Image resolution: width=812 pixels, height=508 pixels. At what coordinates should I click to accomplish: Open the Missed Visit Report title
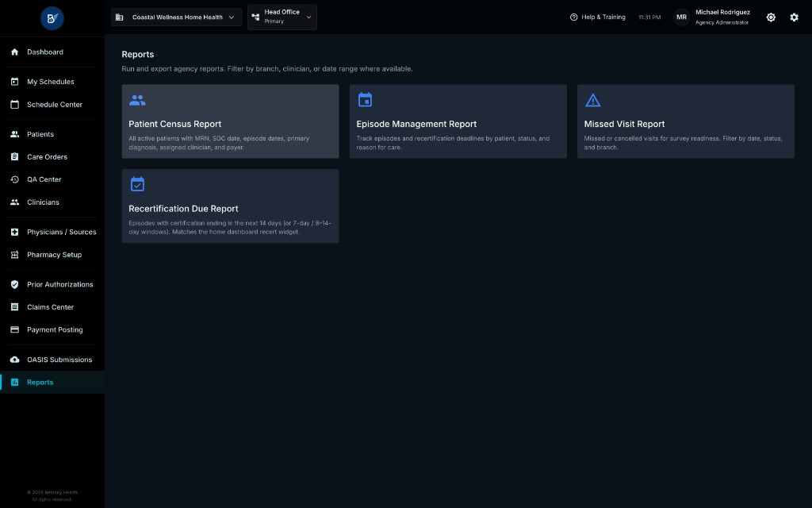tap(624, 124)
